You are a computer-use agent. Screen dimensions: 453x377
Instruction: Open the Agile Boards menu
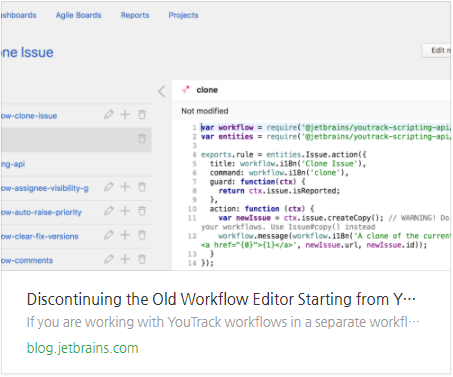[x=78, y=15]
